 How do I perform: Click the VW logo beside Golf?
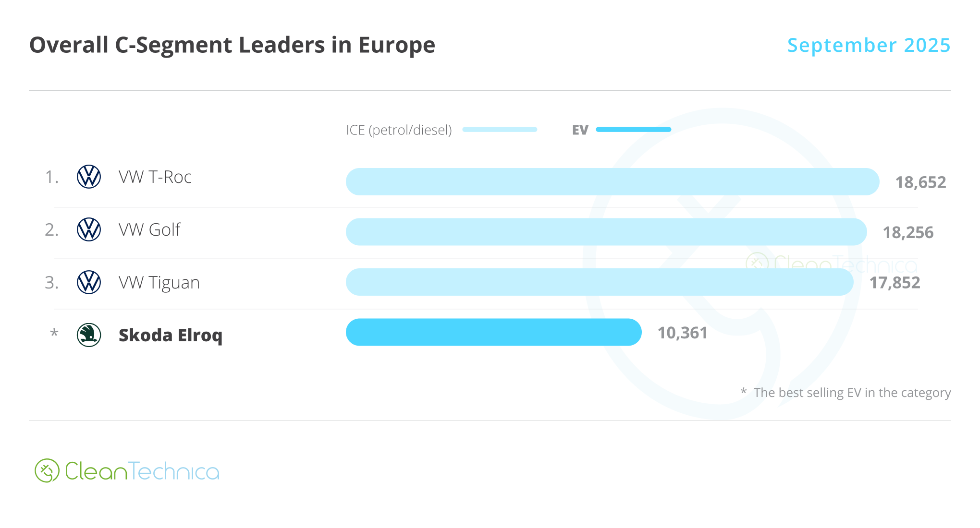click(x=89, y=229)
